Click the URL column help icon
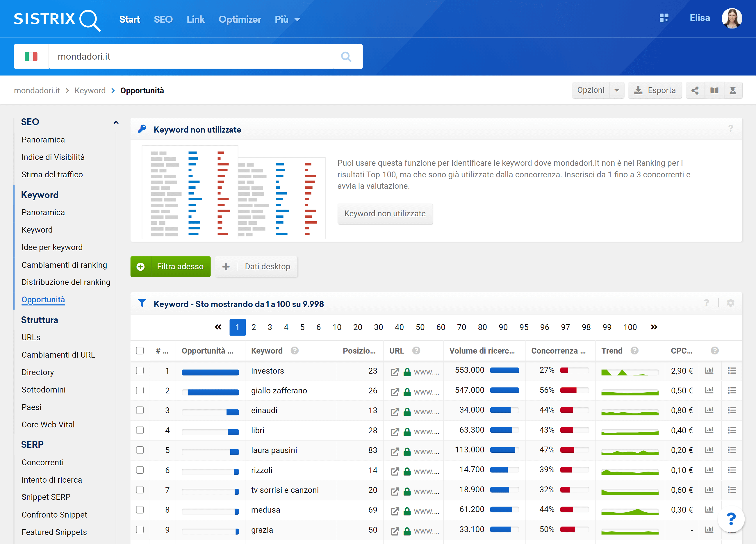 416,351
